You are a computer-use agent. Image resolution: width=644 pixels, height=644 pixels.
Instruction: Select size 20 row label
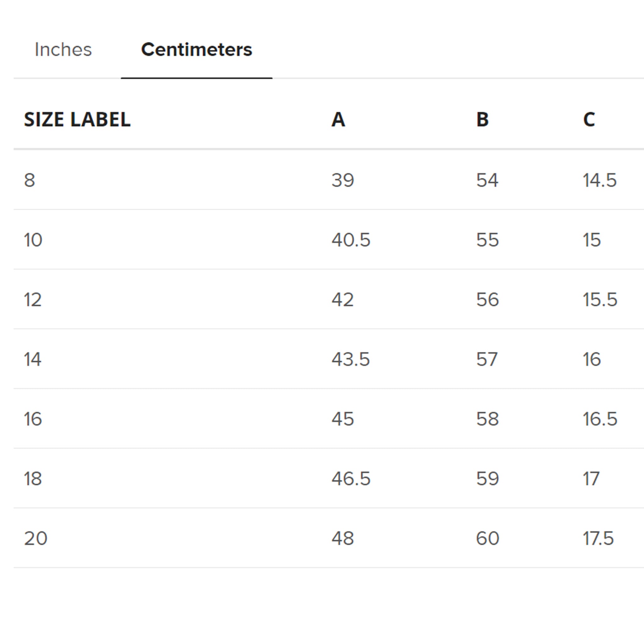[x=34, y=538]
